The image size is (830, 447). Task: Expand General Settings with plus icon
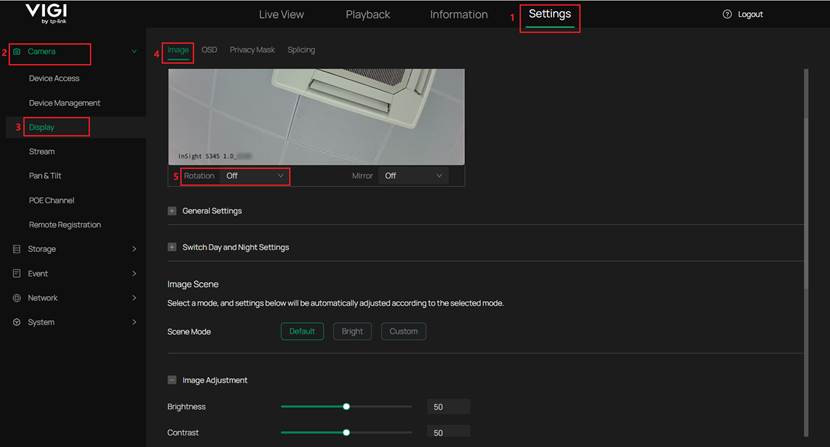click(172, 211)
